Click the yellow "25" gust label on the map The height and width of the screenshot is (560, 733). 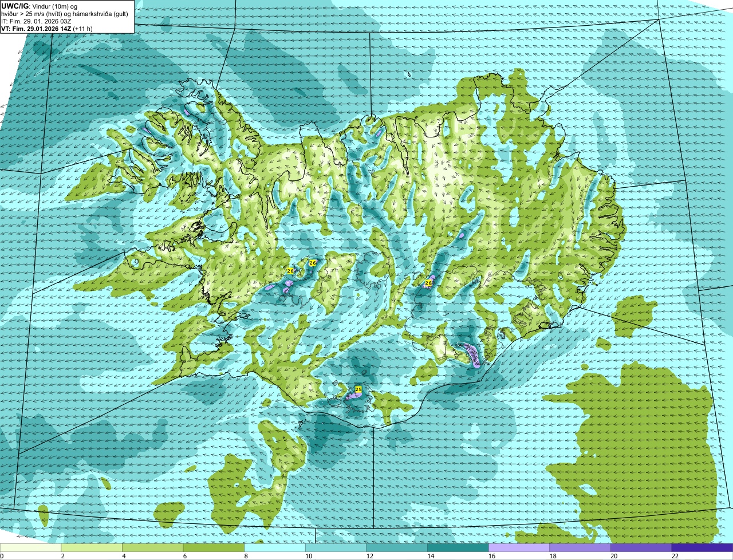click(358, 389)
